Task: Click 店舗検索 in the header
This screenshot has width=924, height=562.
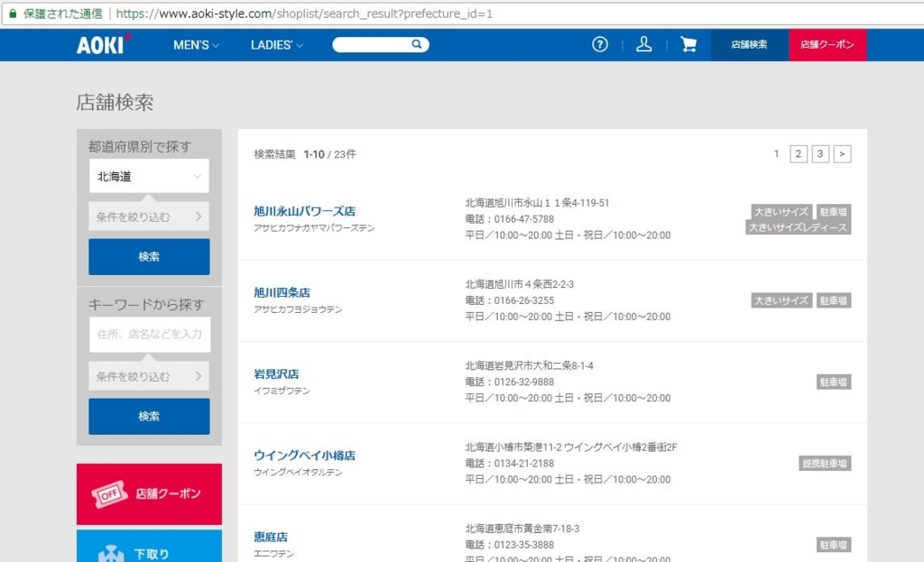Action: [750, 45]
